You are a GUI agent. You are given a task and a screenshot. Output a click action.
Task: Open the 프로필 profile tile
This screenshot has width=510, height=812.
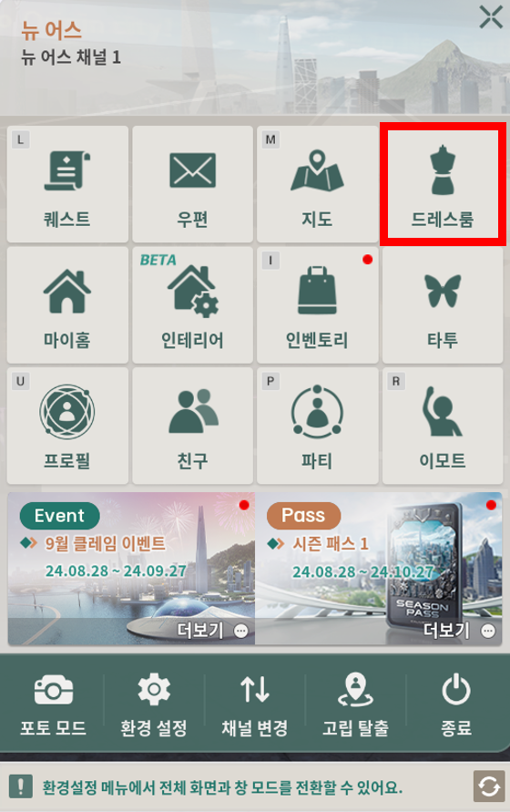67,426
